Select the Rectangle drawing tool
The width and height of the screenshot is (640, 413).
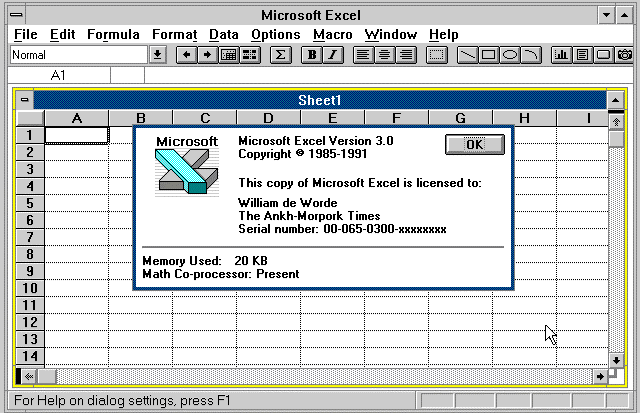[x=489, y=55]
